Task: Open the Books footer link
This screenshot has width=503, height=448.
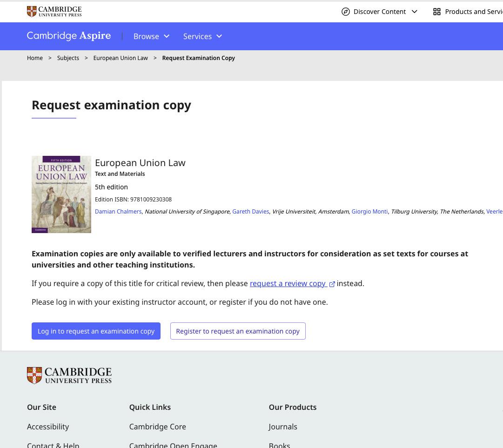Action: (x=279, y=445)
